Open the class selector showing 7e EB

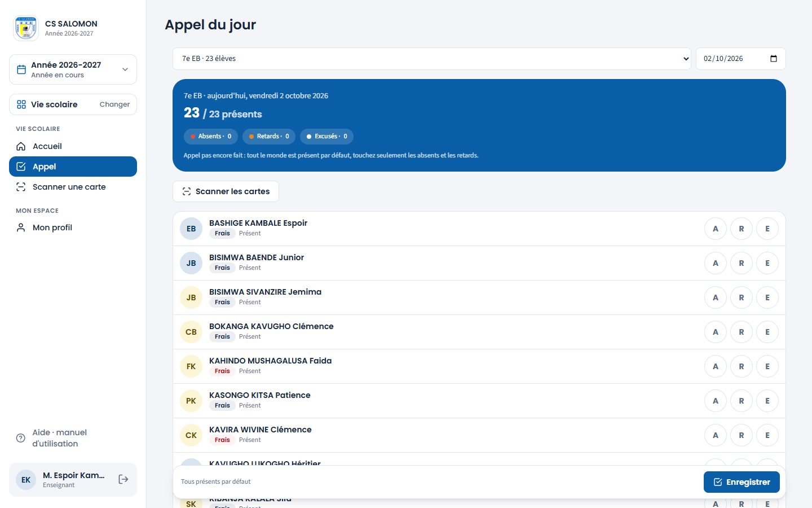(432, 59)
